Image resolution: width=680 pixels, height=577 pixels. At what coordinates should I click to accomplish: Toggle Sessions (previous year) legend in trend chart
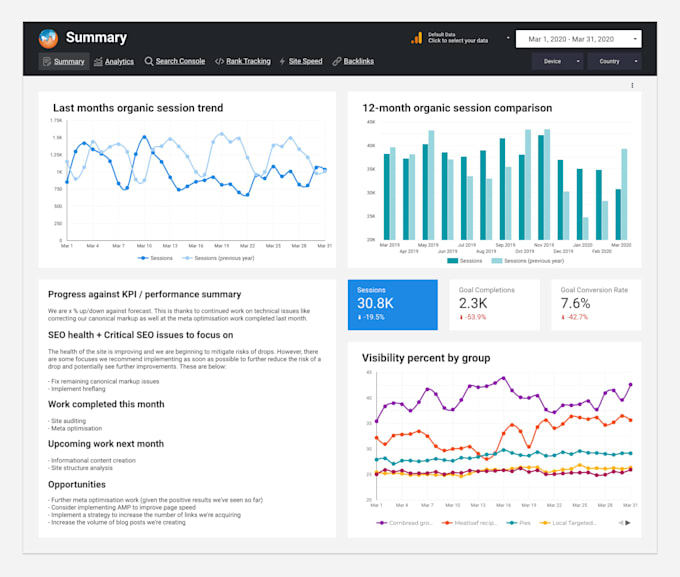tap(218, 258)
